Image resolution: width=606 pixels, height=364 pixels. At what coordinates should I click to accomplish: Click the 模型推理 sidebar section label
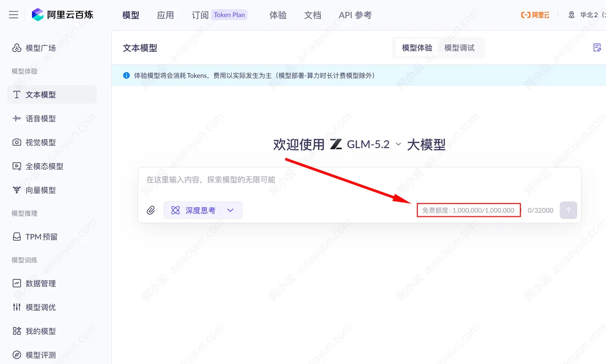point(24,213)
